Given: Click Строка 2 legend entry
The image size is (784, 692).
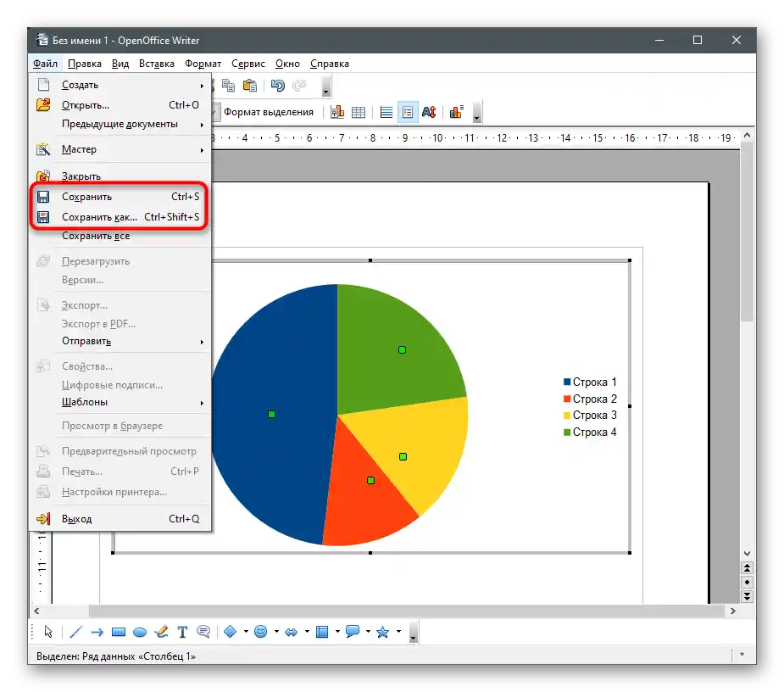Looking at the screenshot, I should tap(590, 399).
